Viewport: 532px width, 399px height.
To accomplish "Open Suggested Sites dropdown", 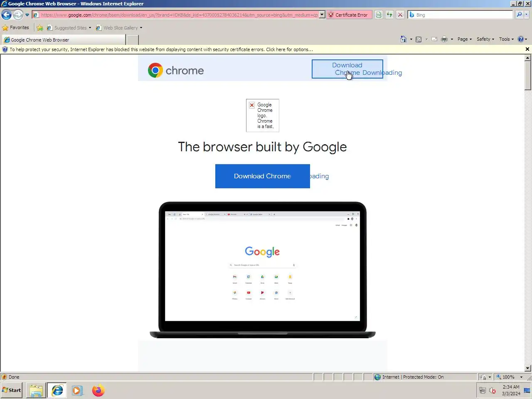I will 69,28.
